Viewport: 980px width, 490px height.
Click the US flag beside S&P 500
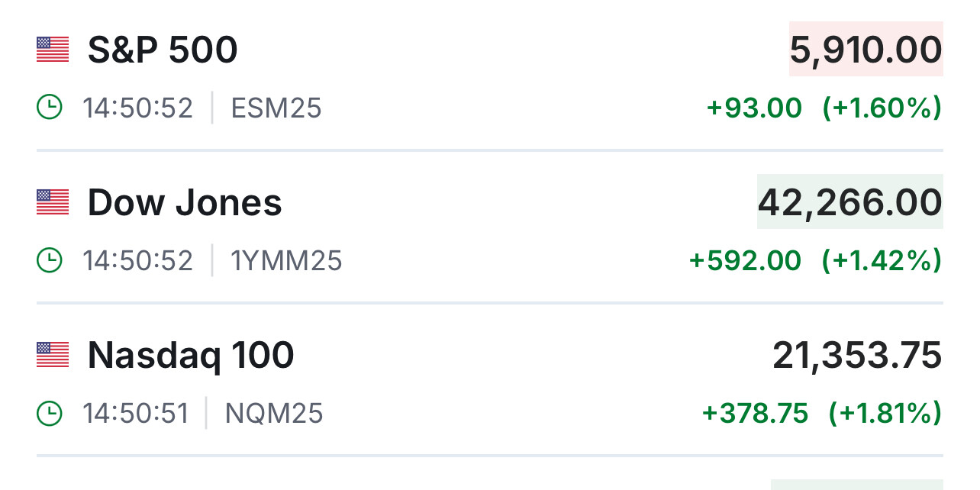point(53,50)
